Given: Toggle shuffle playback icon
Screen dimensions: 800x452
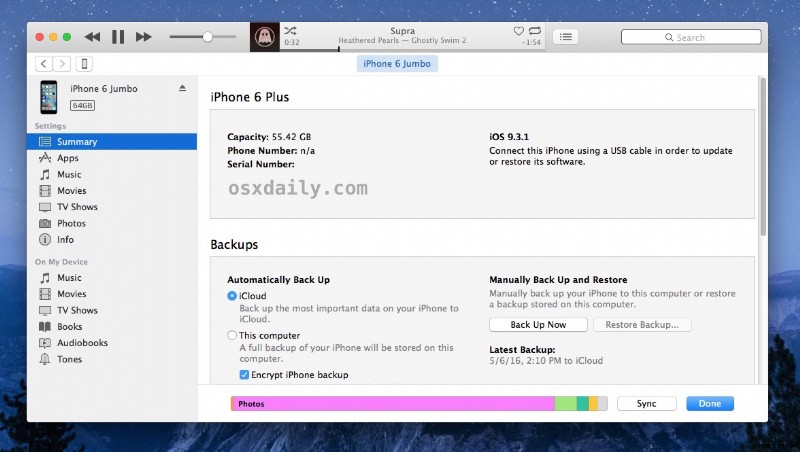Looking at the screenshot, I should click(x=290, y=31).
